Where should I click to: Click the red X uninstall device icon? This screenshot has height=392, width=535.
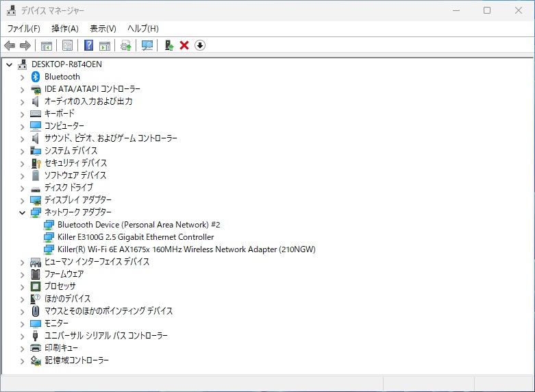(x=184, y=45)
